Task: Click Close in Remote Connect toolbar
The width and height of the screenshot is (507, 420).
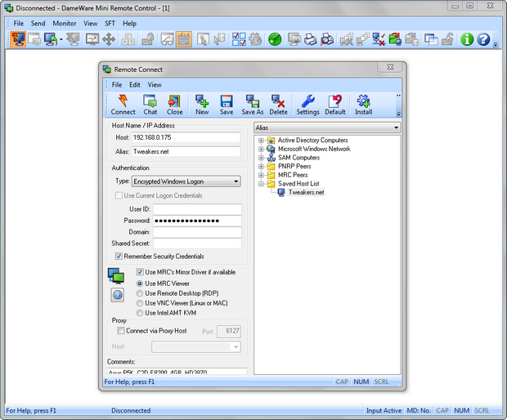Action: click(x=175, y=105)
